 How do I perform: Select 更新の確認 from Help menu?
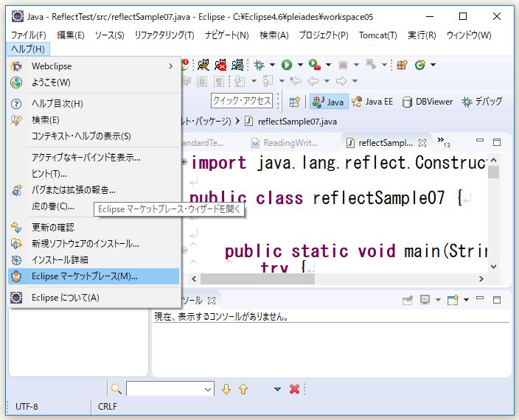[94, 228]
